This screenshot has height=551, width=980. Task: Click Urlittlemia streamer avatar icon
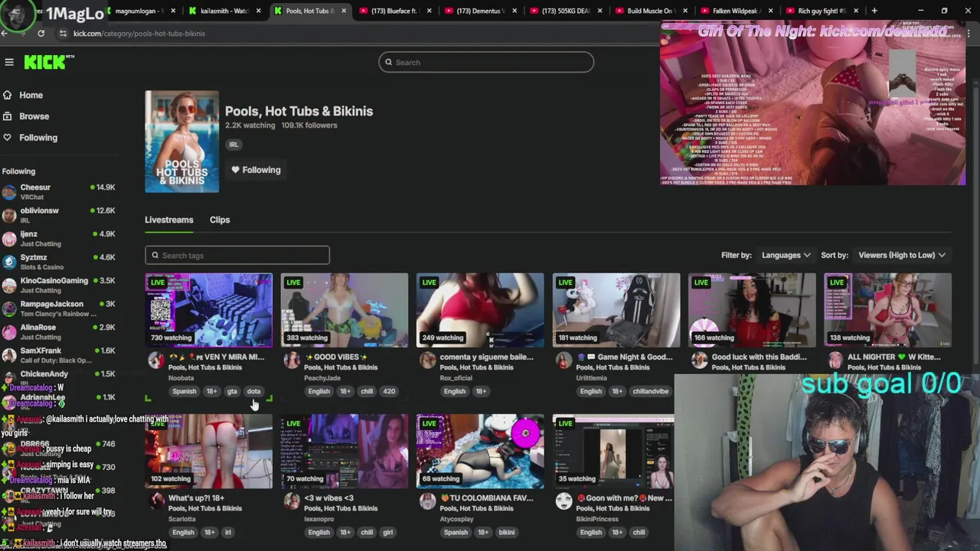coord(563,360)
